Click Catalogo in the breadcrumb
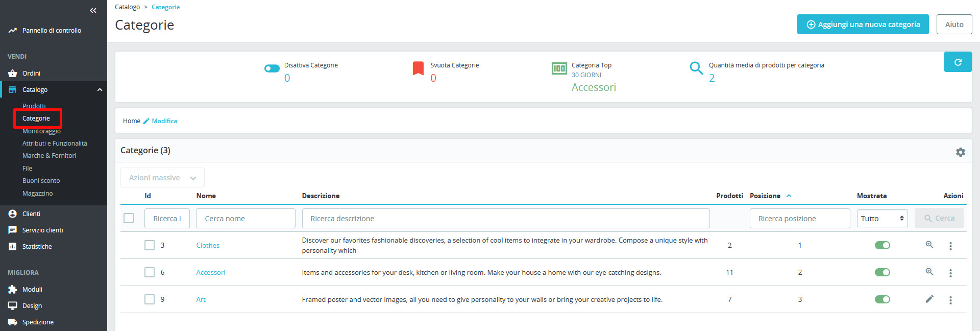This screenshot has height=331, width=980. tap(127, 7)
